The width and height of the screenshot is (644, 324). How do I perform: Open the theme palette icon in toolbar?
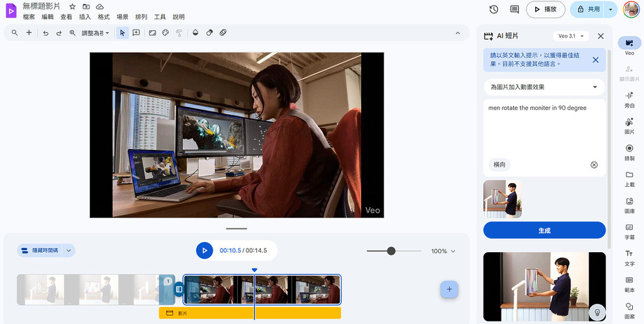click(x=166, y=33)
